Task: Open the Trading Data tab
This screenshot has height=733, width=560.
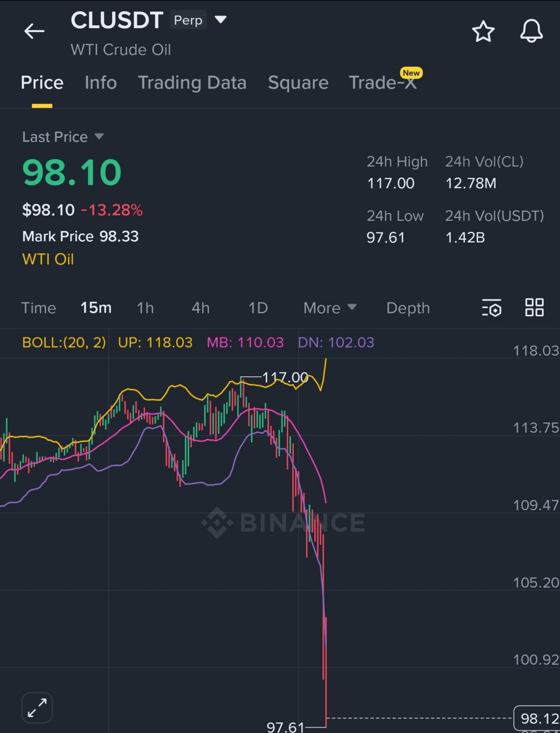Action: click(x=192, y=83)
